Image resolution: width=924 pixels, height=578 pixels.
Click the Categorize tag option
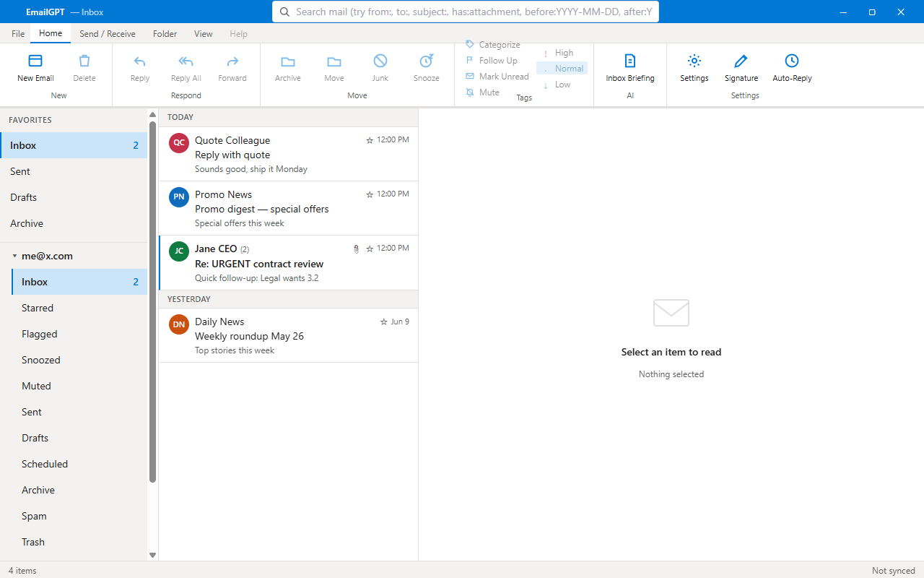(493, 45)
